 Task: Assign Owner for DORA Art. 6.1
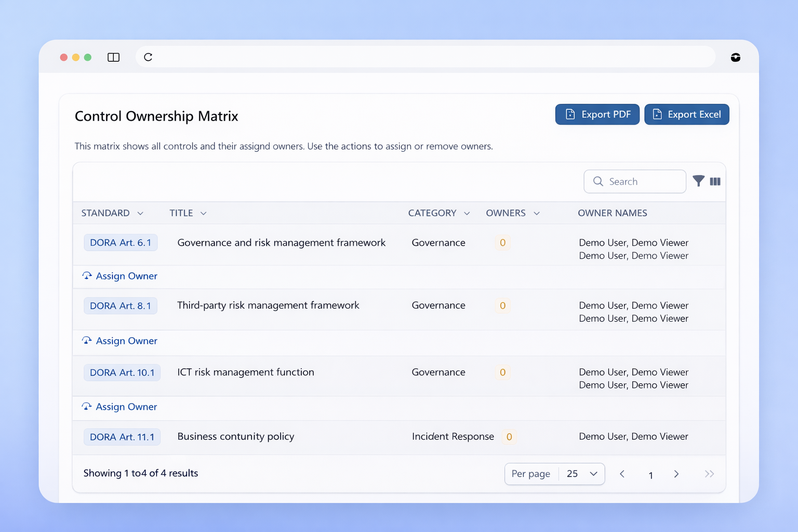coord(120,276)
